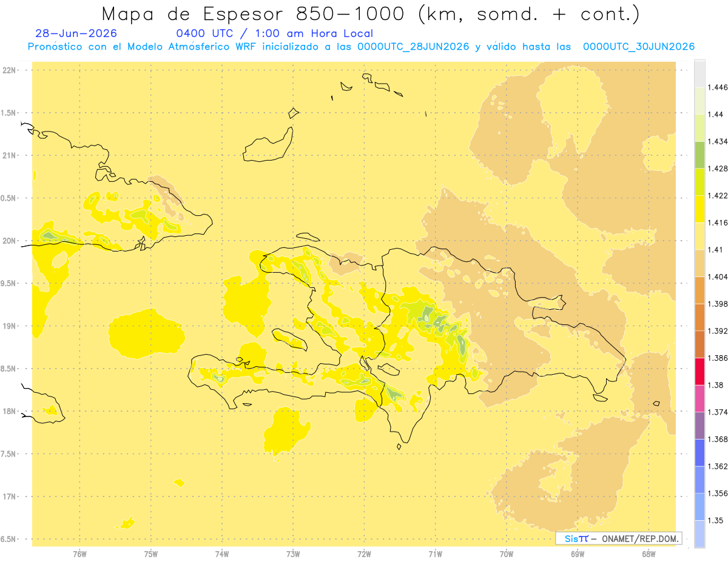Click the latitude label 21N

coord(10,155)
